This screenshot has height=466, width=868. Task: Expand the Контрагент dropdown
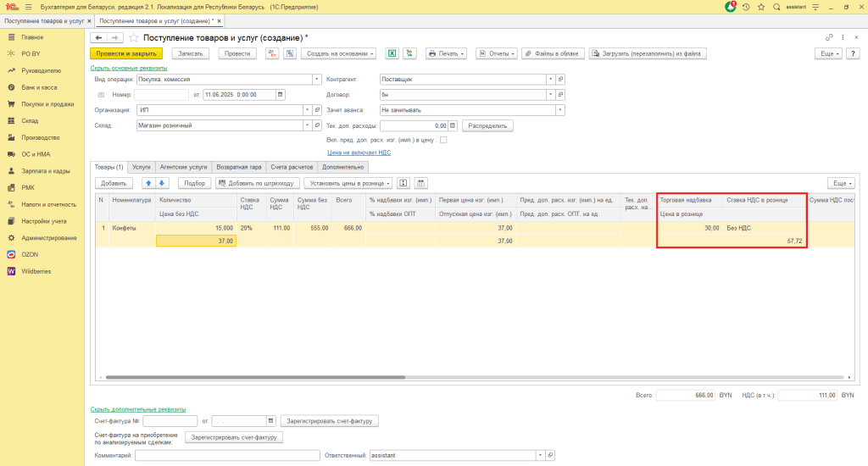[550, 79]
